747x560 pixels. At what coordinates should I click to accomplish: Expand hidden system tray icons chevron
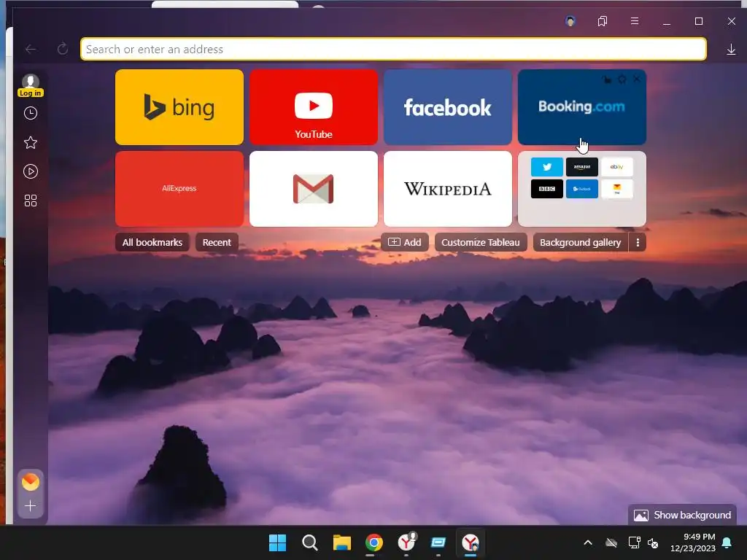pyautogui.click(x=588, y=542)
